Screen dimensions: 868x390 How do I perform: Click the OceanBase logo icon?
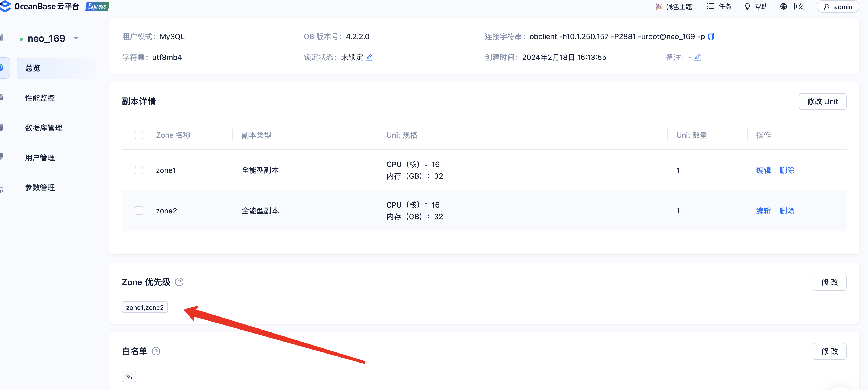point(5,6)
